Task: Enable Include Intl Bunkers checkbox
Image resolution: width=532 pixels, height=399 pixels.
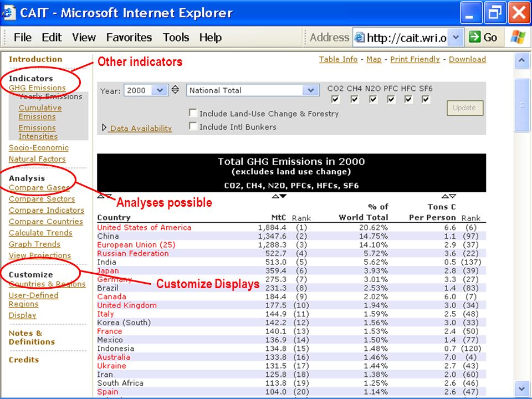Action: (x=193, y=126)
